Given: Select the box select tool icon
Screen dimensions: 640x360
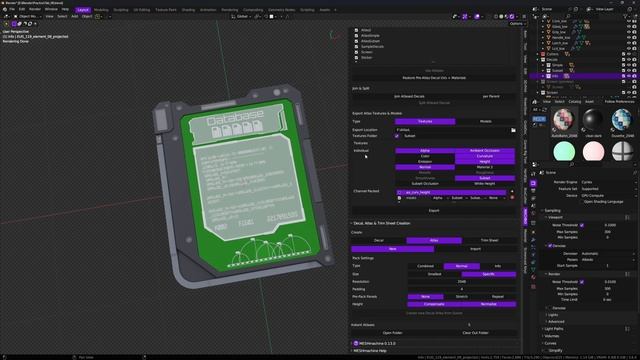Looking at the screenshot, I should (x=14, y=24).
